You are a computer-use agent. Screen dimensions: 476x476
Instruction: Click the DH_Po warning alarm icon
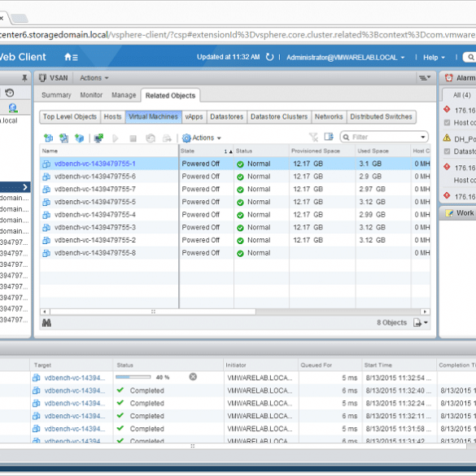pyautogui.click(x=447, y=138)
